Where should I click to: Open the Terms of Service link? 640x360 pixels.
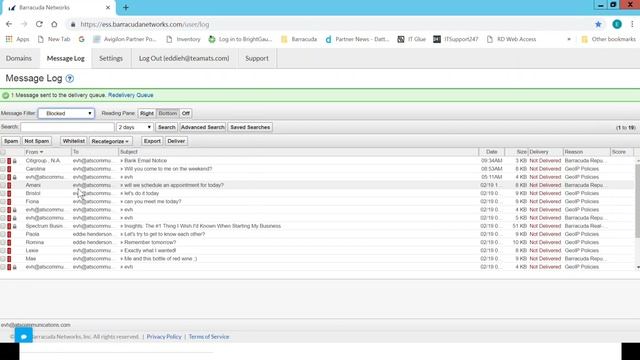(x=209, y=337)
